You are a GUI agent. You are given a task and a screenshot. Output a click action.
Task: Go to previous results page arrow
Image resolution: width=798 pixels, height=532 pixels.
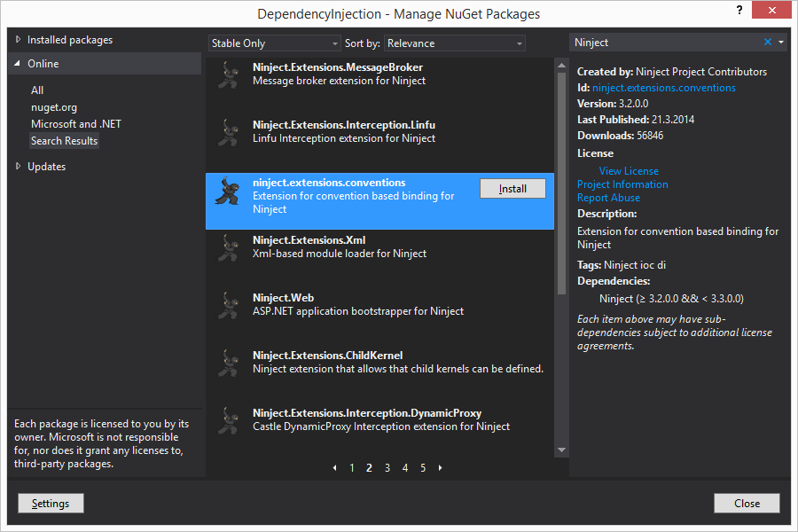pos(334,468)
